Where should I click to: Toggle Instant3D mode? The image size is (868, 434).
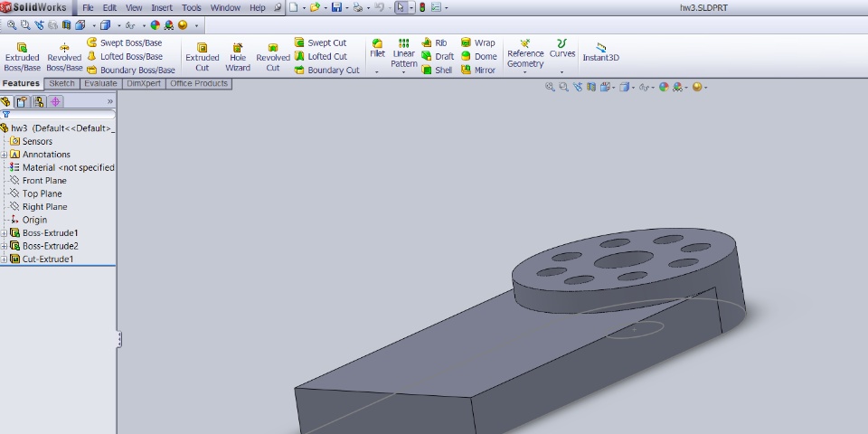point(600,52)
